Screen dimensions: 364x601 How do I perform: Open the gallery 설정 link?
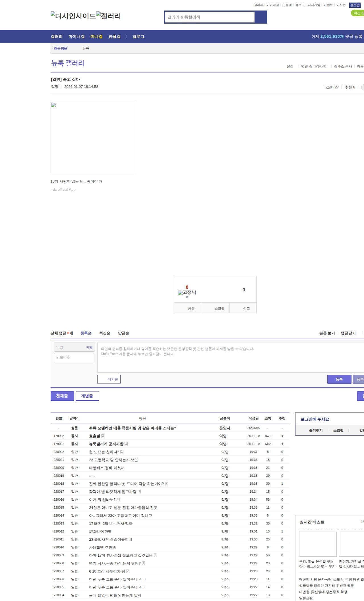click(x=290, y=66)
